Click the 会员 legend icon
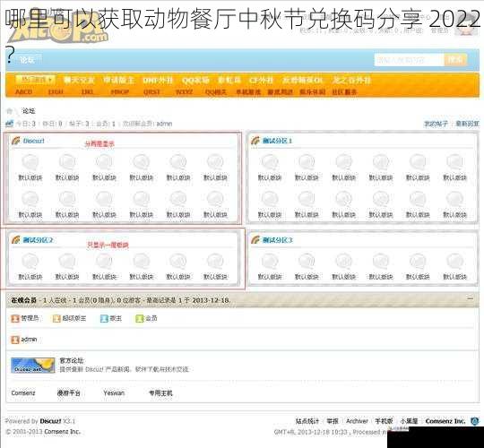The width and height of the screenshot is (484, 448). (140, 318)
